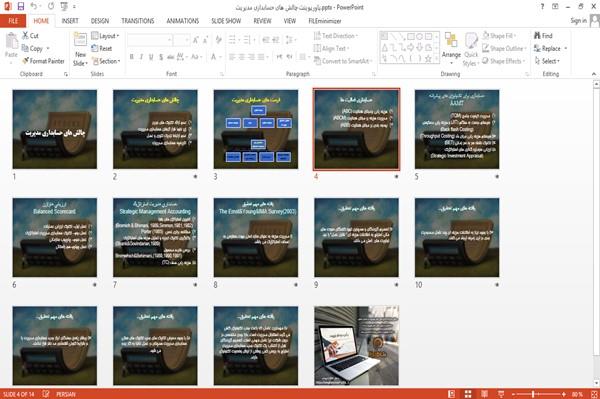Click the Format Painter brush icon
The width and height of the screenshot is (600, 399).
(25, 61)
